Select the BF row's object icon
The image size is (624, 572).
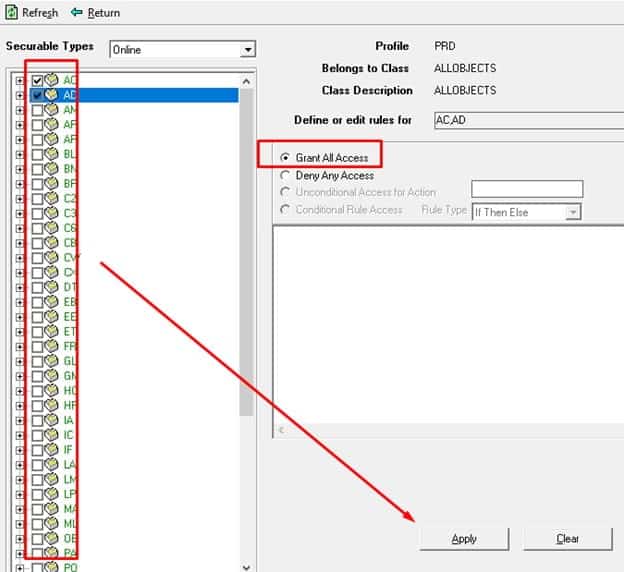51,184
